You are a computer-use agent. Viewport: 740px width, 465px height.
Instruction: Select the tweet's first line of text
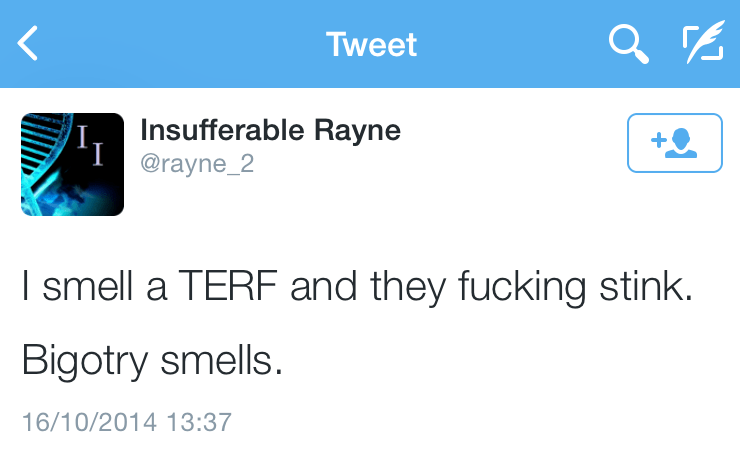[357, 291]
